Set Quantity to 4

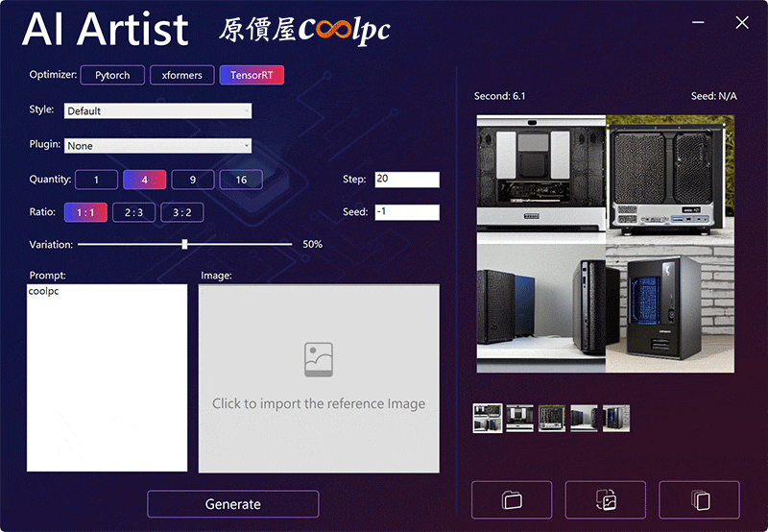145,180
